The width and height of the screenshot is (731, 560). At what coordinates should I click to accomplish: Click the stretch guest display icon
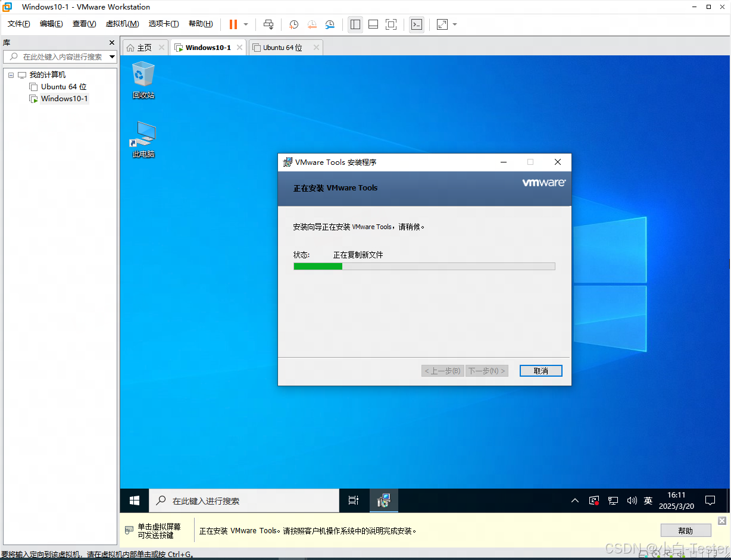(442, 24)
